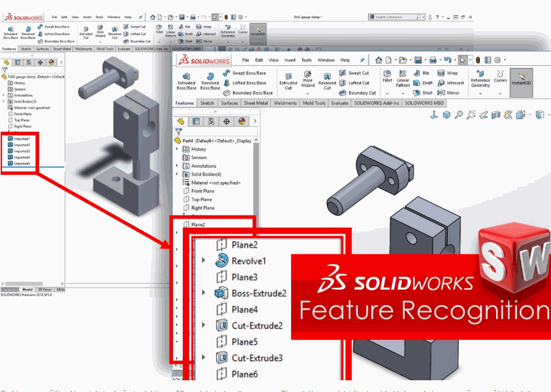Switch to the Sheet Metal tab in Part4 window
Viewport: 551px width, 392px height.
(x=256, y=103)
